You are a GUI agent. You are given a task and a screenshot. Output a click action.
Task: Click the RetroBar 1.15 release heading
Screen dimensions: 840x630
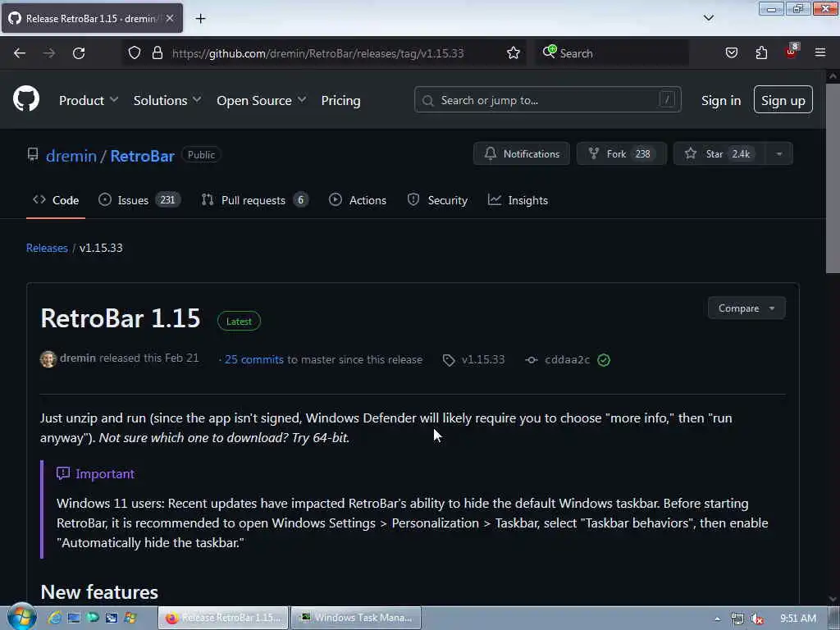121,318
